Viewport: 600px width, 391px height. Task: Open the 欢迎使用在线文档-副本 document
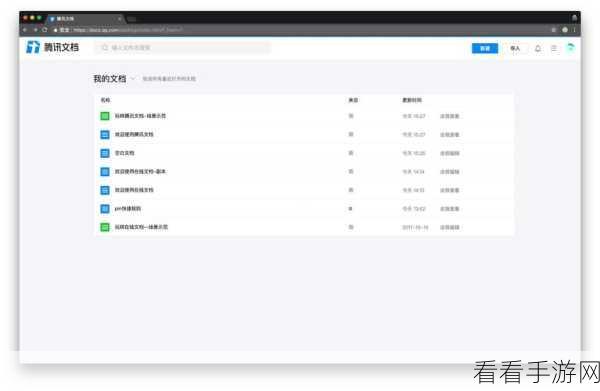click(140, 171)
